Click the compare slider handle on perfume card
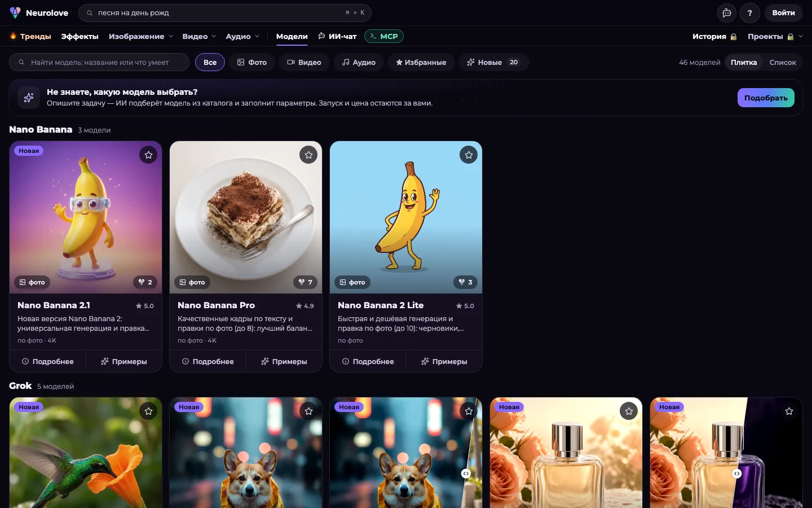 tap(737, 474)
